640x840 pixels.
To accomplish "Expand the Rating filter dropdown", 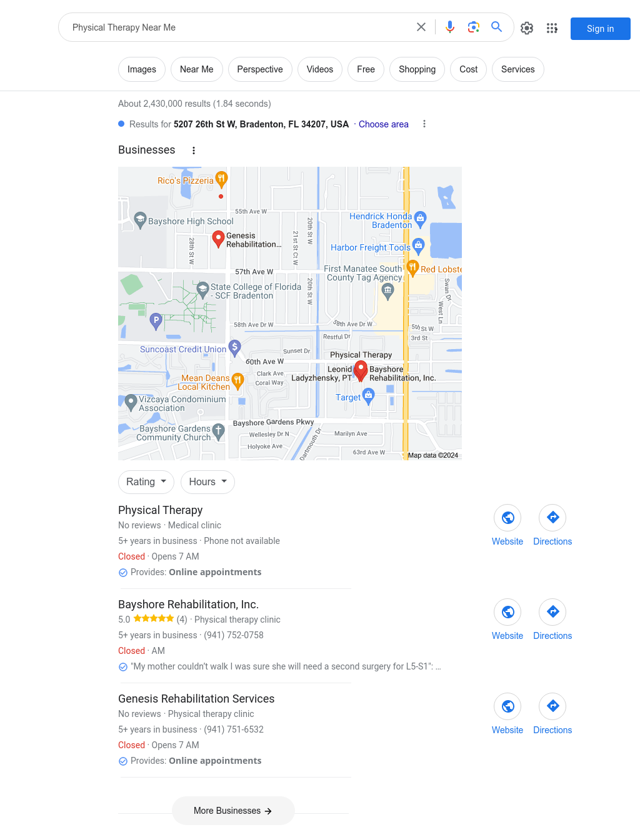I will click(146, 482).
